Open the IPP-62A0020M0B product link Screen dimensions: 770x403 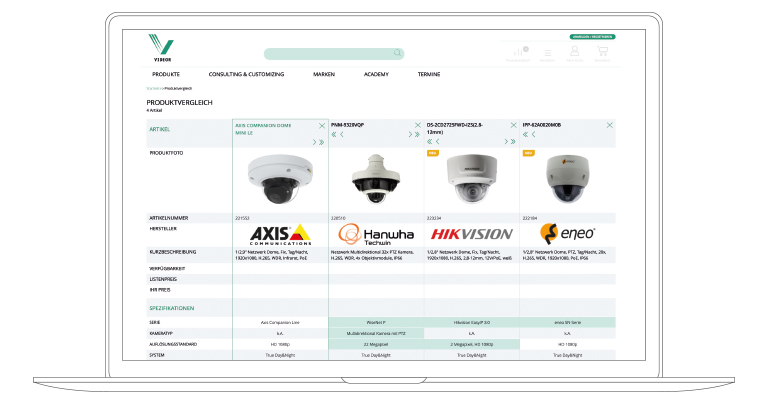pos(542,125)
